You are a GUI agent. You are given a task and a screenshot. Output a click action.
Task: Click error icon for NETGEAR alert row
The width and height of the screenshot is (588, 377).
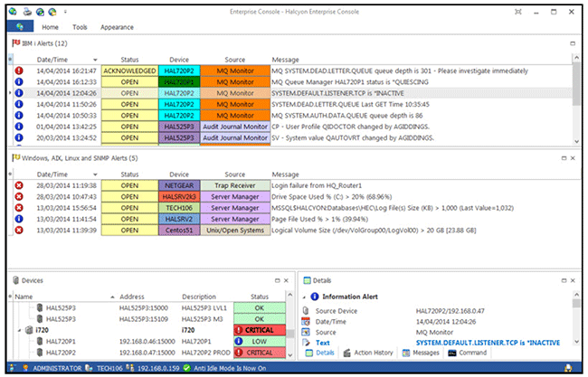pyautogui.click(x=19, y=185)
